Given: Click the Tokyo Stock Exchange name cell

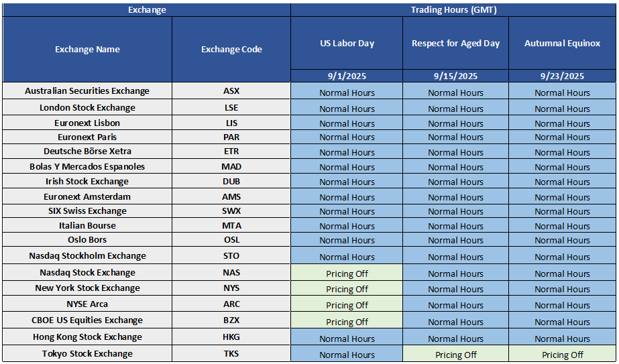Looking at the screenshot, I should [x=87, y=353].
